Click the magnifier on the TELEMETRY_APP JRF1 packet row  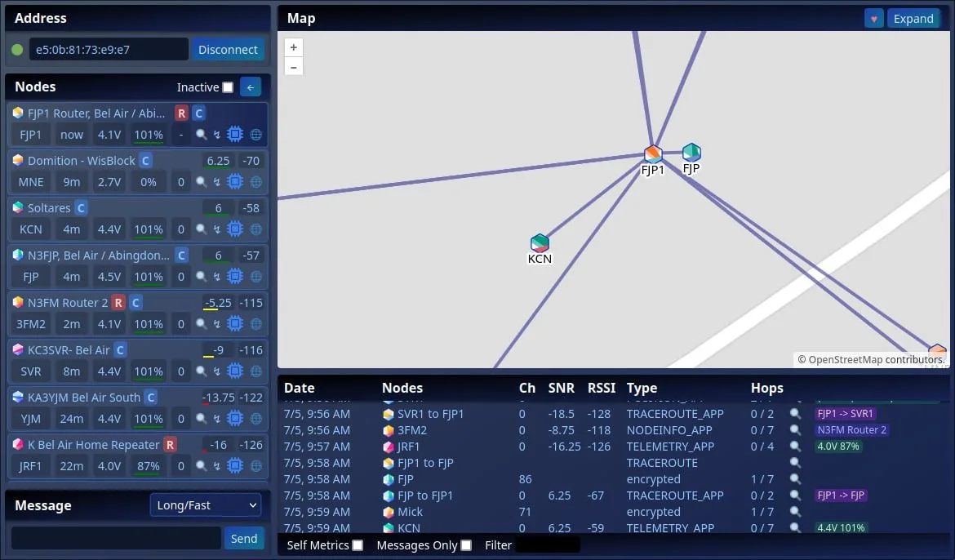coord(795,446)
